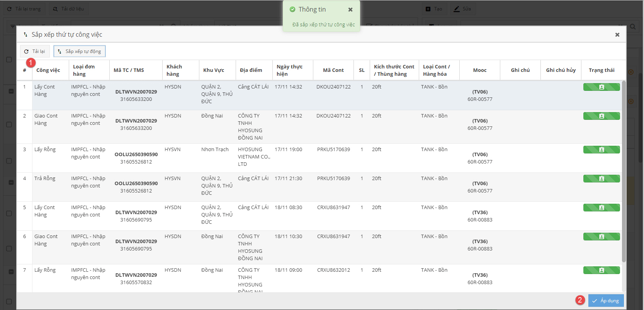Viewport: 644px width, 310px height.
Task: Click status icon for row 1
Action: (x=601, y=87)
